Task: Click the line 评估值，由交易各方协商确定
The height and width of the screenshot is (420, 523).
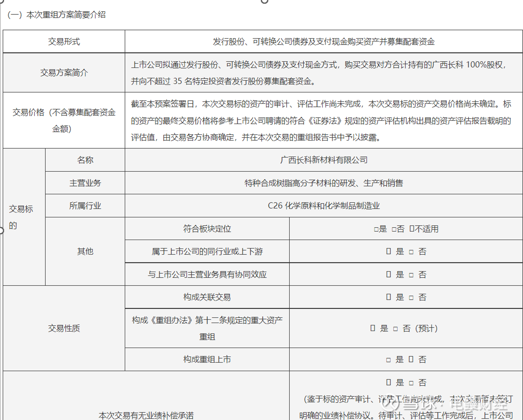Action: 256,137
